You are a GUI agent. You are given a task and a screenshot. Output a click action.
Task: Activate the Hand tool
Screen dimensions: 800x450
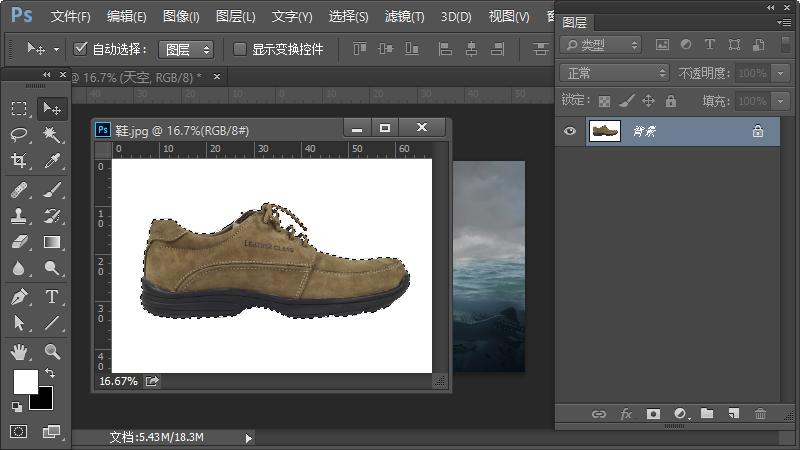19,351
